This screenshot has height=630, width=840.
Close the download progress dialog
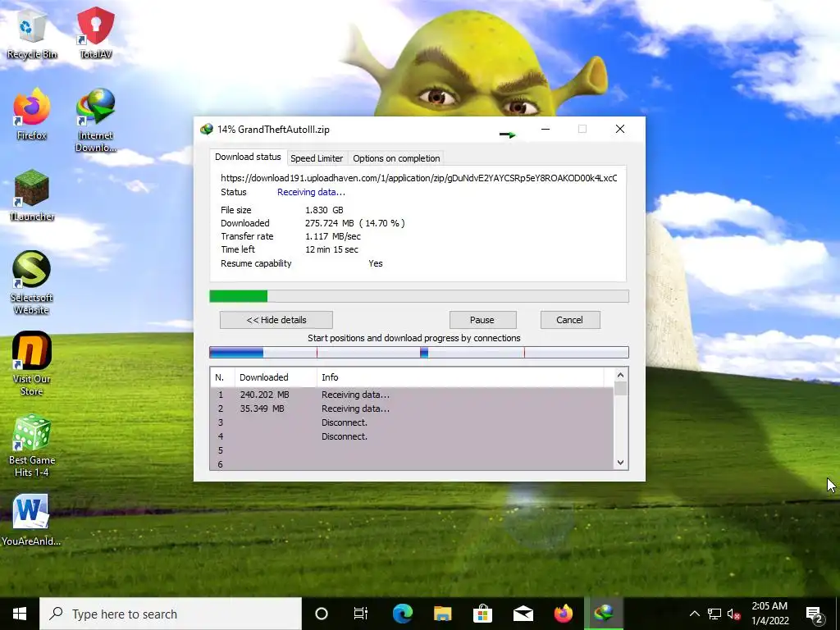coord(620,129)
